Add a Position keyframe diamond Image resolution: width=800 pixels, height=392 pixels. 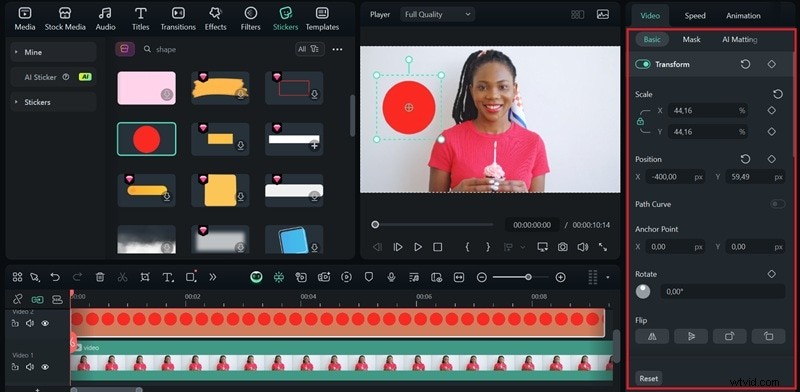(x=771, y=159)
